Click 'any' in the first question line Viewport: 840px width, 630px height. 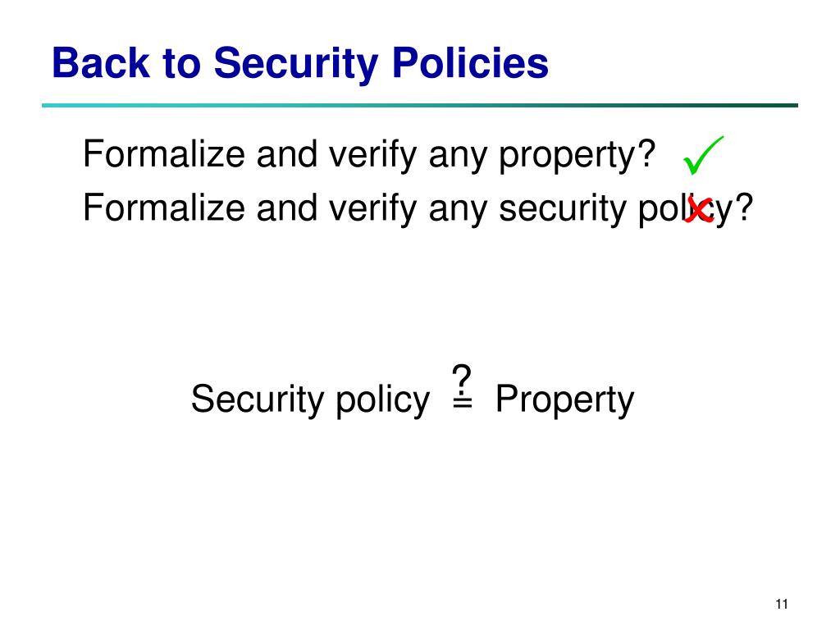pos(458,157)
